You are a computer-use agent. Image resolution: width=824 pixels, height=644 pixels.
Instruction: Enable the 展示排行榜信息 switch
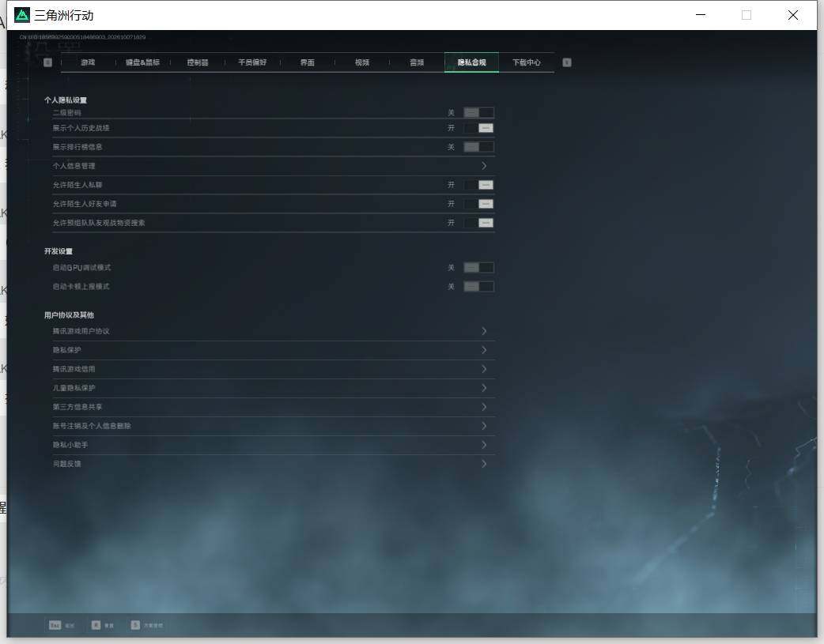[478, 147]
